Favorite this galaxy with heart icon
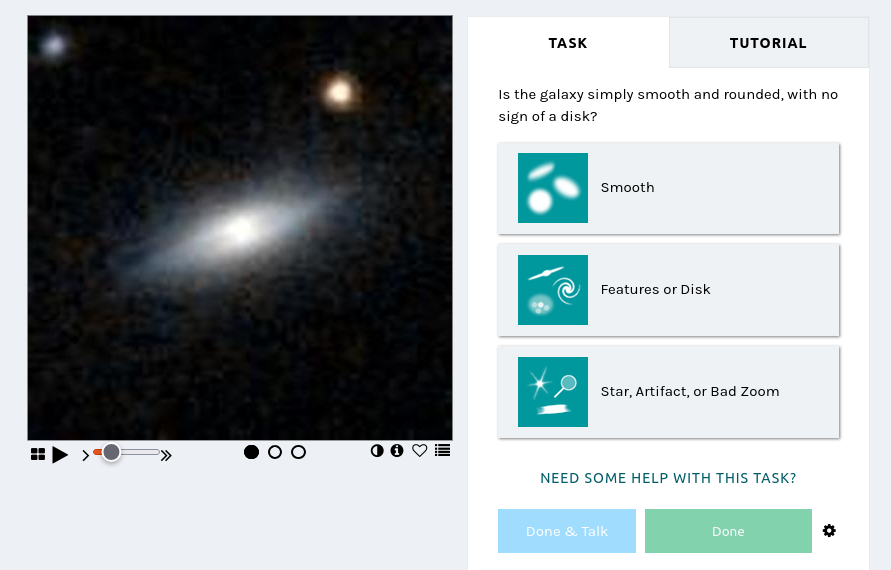891x570 pixels. [x=420, y=451]
